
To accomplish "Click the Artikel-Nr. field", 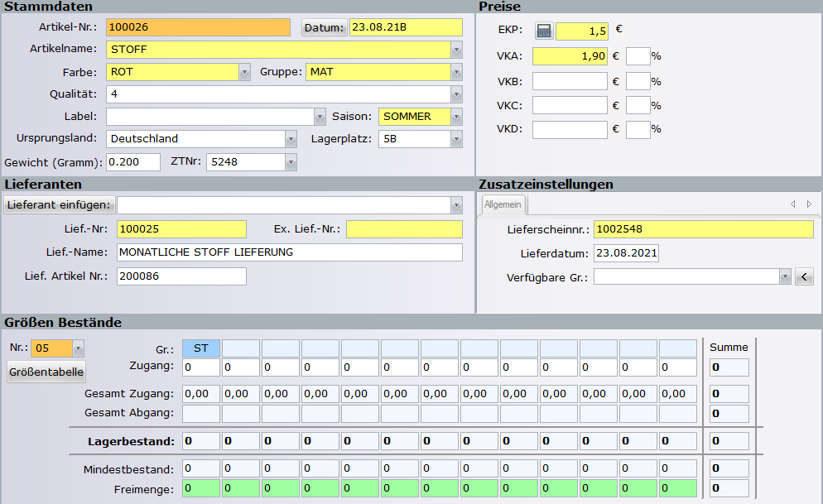I will click(198, 27).
